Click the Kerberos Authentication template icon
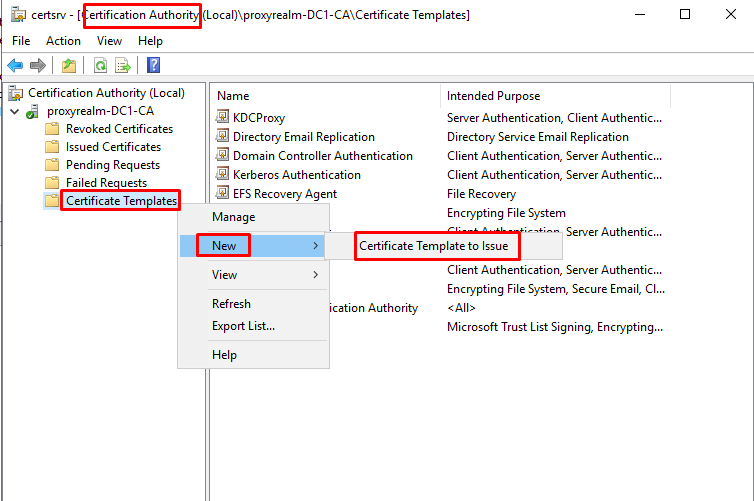Screen dimensions: 754x501 [x=222, y=174]
